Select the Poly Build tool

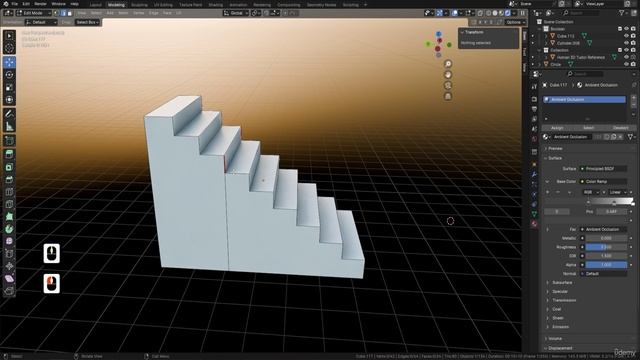pos(9,217)
